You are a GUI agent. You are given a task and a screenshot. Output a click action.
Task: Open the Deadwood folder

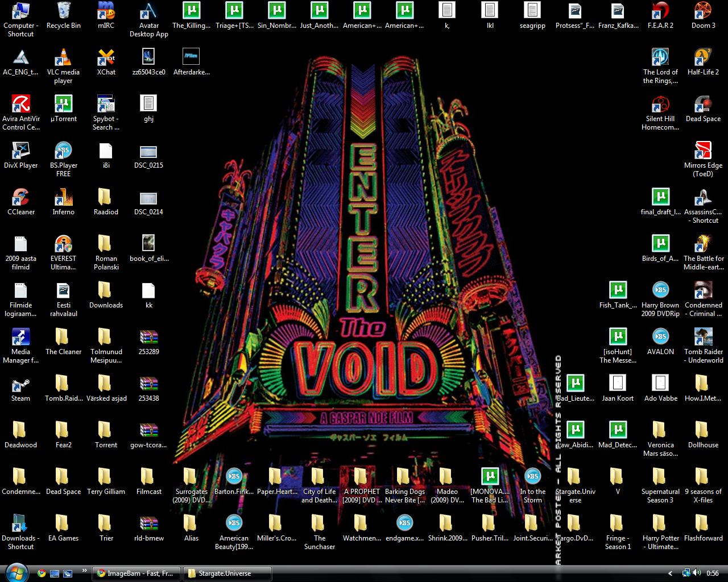tap(20, 435)
